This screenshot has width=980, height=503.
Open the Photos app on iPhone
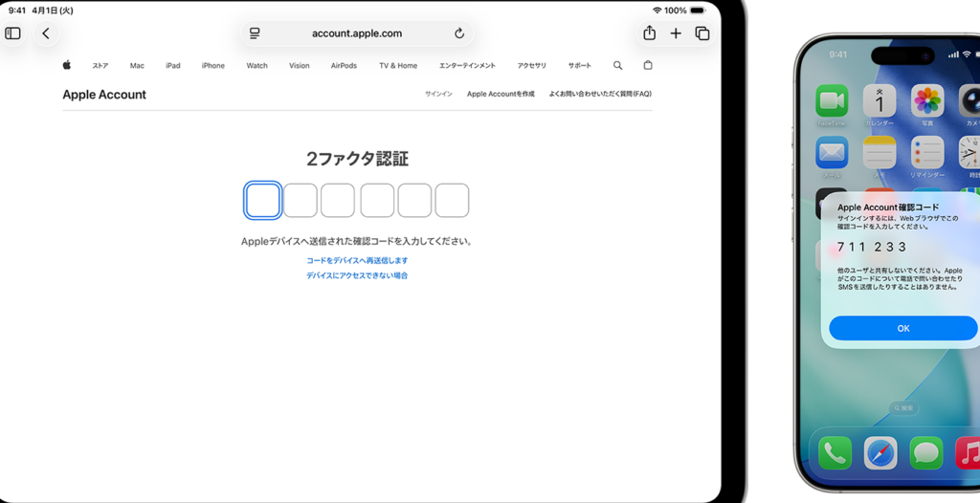927,100
